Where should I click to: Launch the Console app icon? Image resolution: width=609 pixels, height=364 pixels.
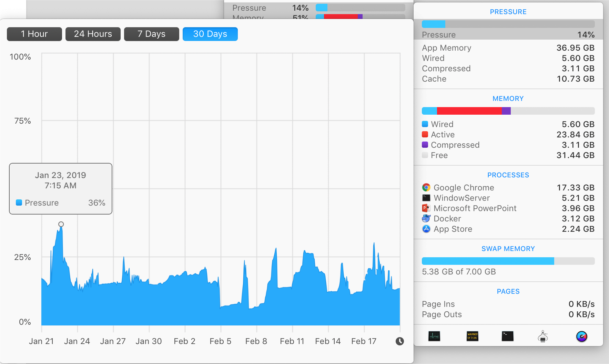click(x=472, y=336)
